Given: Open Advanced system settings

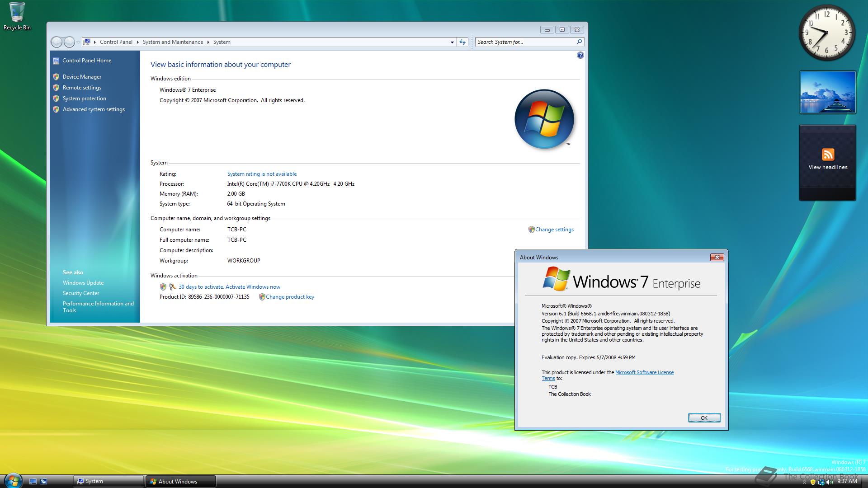Looking at the screenshot, I should click(94, 109).
